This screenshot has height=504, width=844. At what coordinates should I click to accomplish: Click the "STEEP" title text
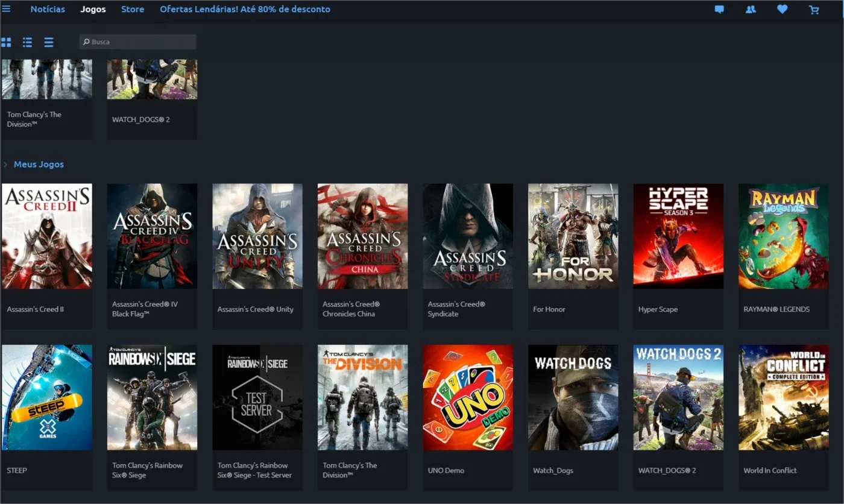[17, 470]
